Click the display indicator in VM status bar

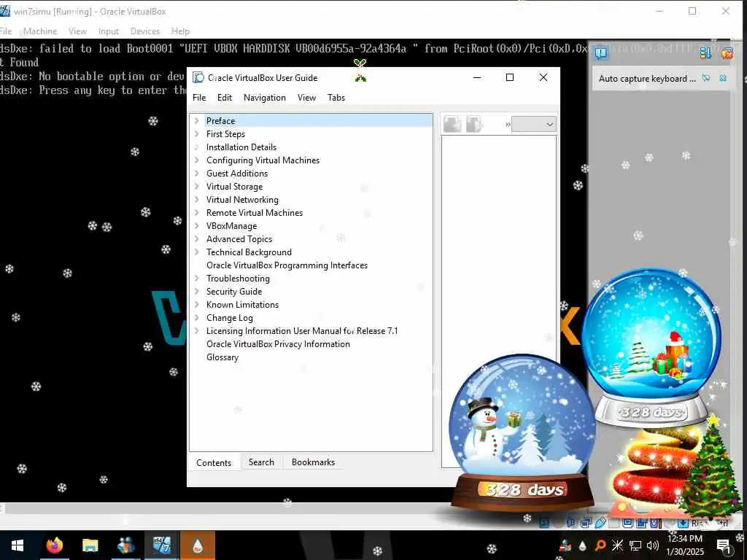tap(627, 522)
